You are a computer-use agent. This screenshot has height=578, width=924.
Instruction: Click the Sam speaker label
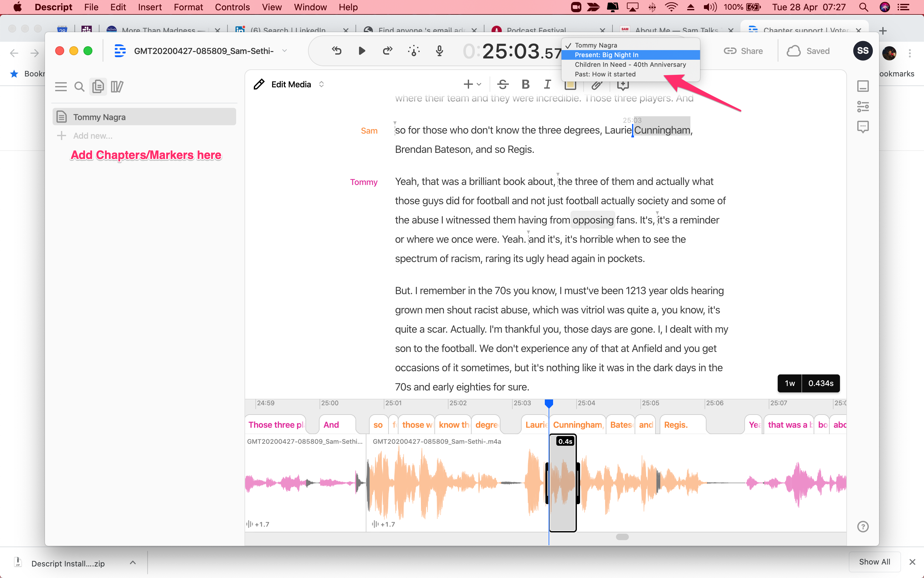pos(369,131)
